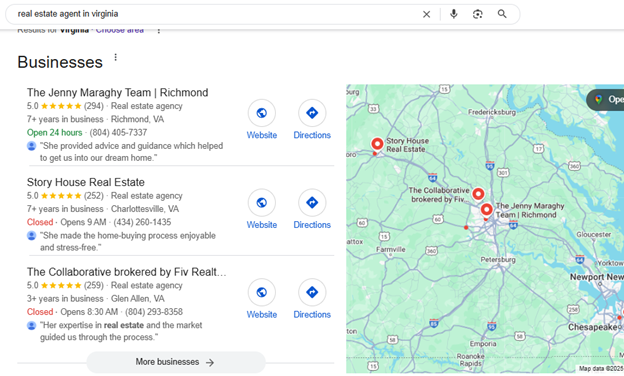Image resolution: width=624 pixels, height=376 pixels.
Task: Click the Fredericksburg label on map
Action: (x=491, y=112)
